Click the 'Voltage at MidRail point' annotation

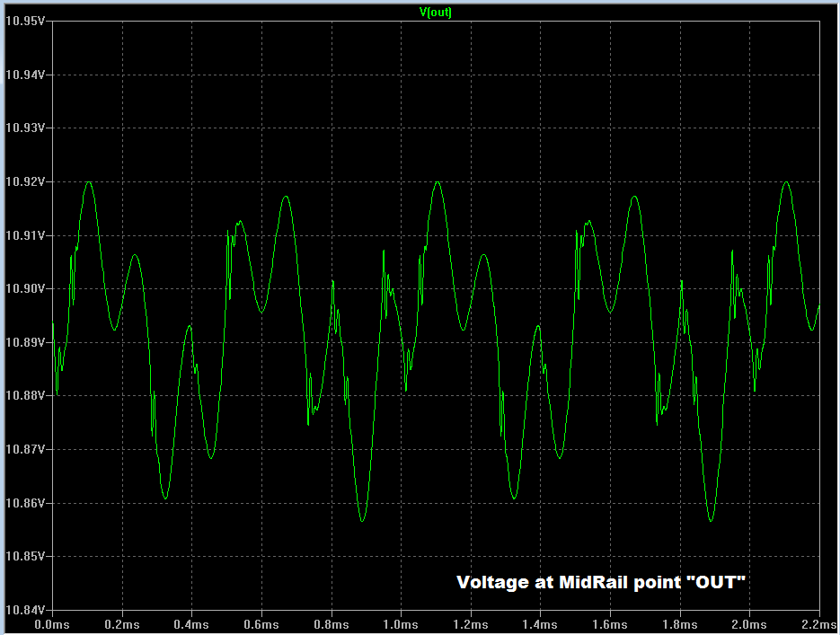600,583
